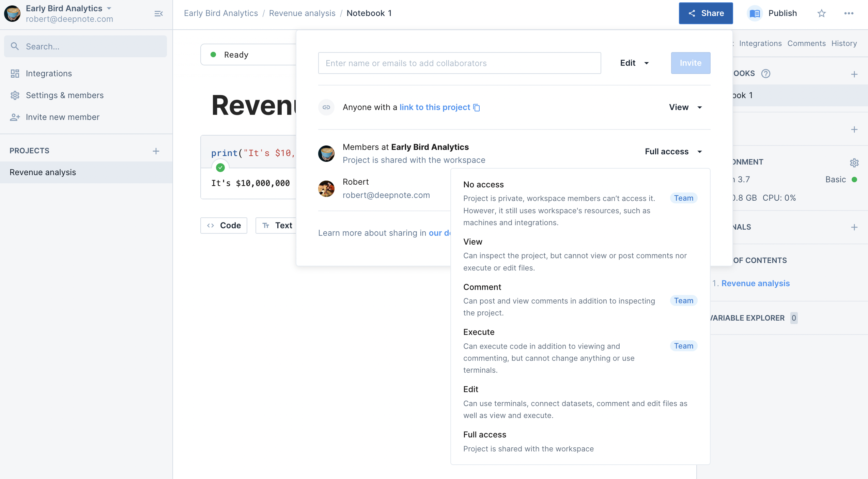Screen dimensions: 868x479
Task: Open Revenue analysis in table of contents
Action: (755, 283)
